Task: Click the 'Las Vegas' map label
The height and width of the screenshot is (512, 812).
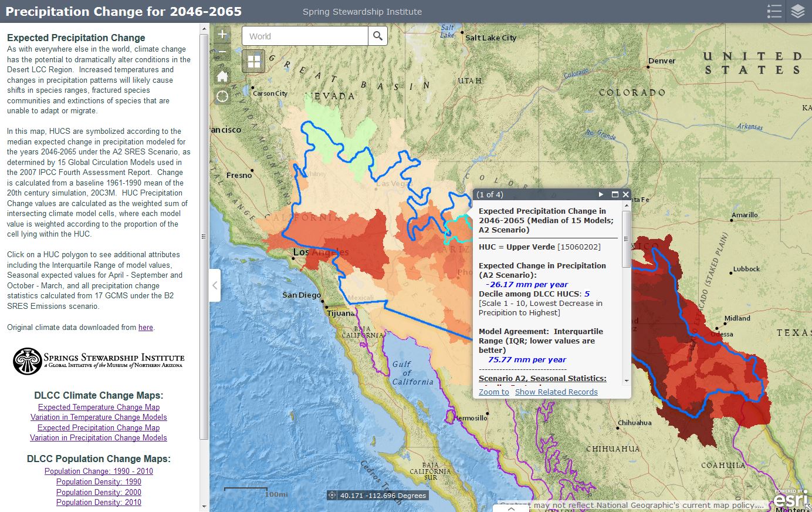Action: tap(394, 184)
